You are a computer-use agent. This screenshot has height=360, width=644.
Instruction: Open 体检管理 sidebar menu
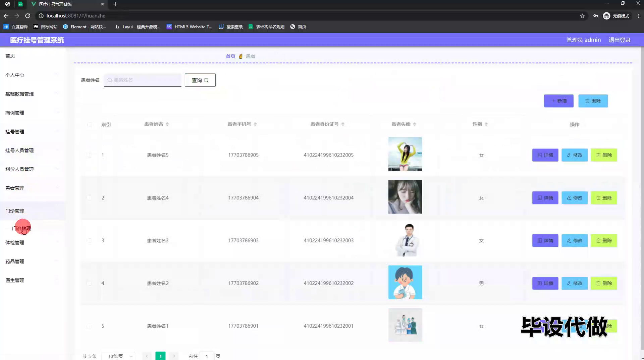pyautogui.click(x=33, y=242)
